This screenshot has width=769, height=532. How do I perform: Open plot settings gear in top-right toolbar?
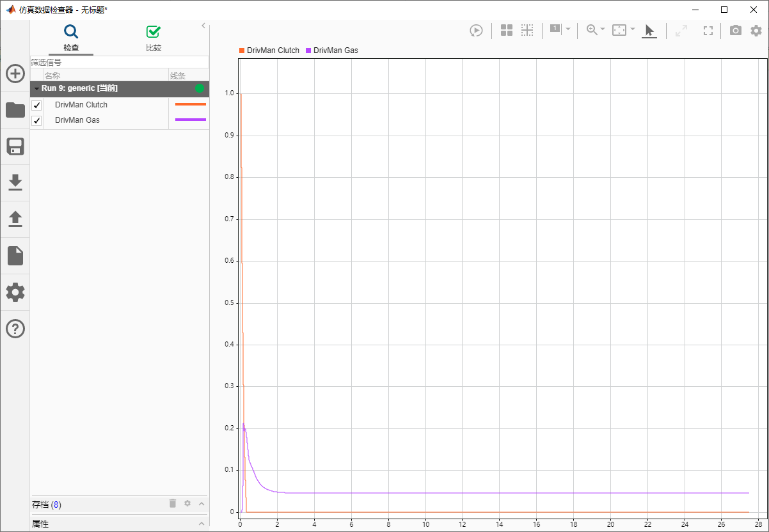[756, 30]
